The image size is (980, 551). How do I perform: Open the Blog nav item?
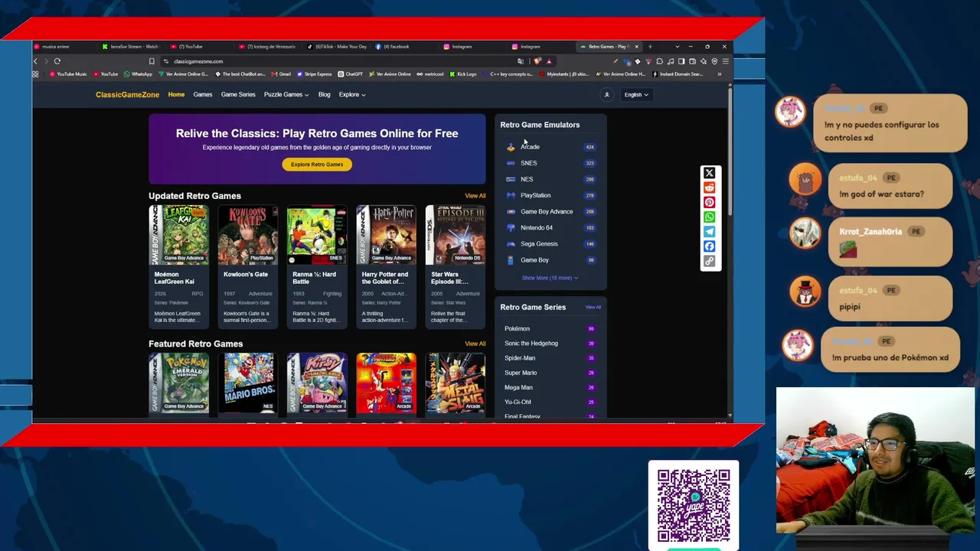click(325, 95)
